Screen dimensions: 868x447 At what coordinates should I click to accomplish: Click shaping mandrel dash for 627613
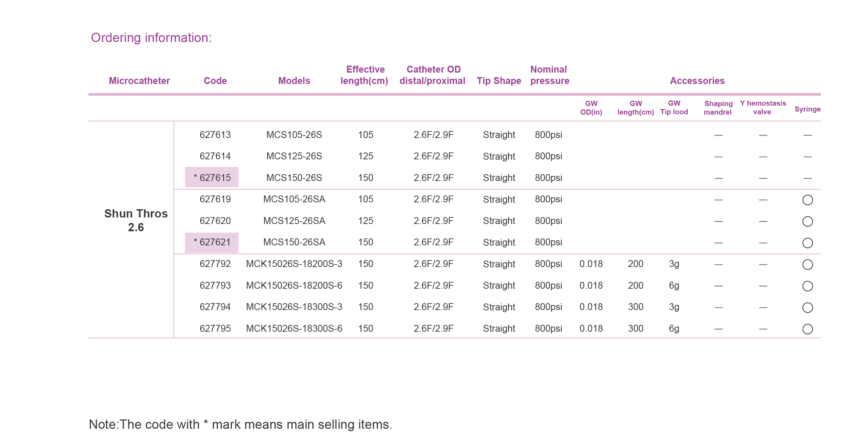(x=718, y=135)
